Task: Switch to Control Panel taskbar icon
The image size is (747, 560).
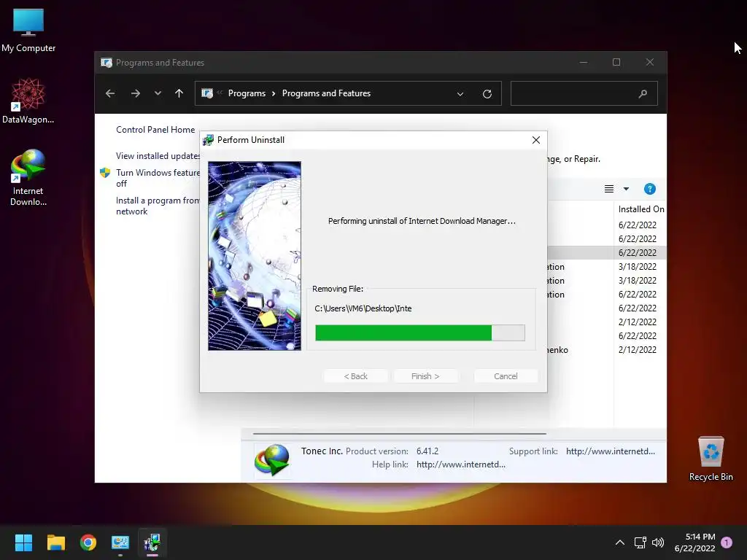Action: pos(120,542)
